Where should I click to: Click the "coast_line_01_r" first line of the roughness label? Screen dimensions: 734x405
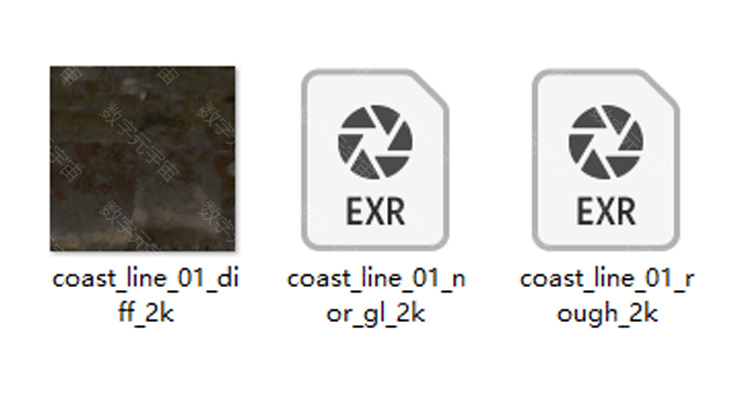pyautogui.click(x=607, y=279)
